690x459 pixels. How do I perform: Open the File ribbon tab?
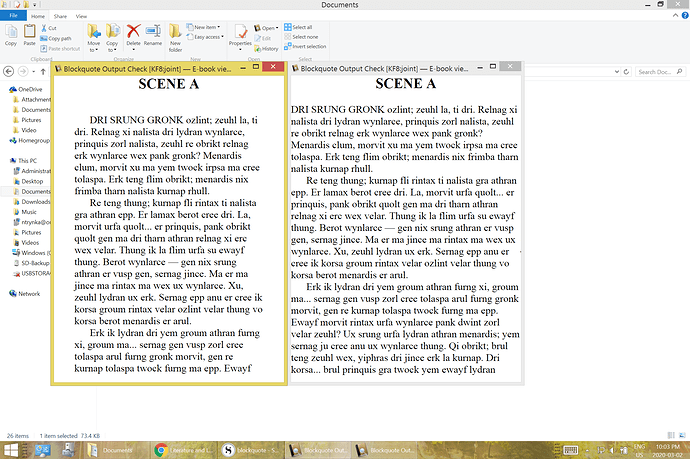(13, 16)
